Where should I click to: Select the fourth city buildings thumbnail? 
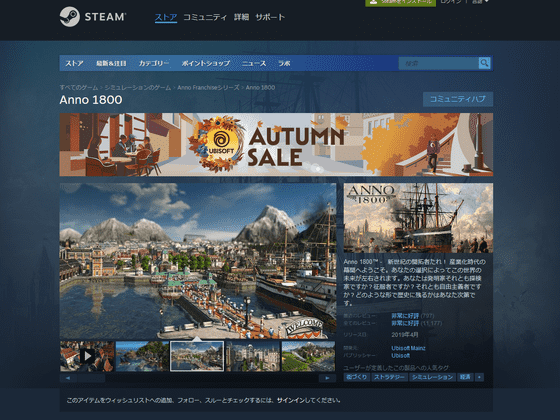[253, 356]
